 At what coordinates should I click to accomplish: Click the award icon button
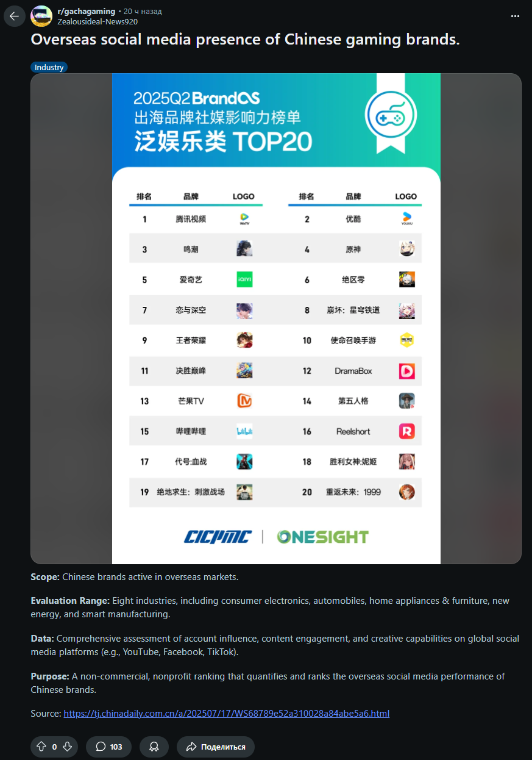coord(154,747)
